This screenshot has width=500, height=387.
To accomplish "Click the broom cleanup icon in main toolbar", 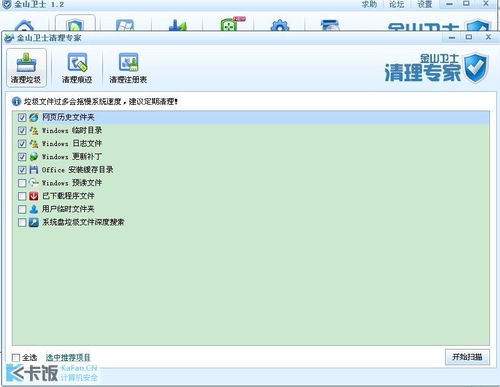I will click(x=177, y=25).
